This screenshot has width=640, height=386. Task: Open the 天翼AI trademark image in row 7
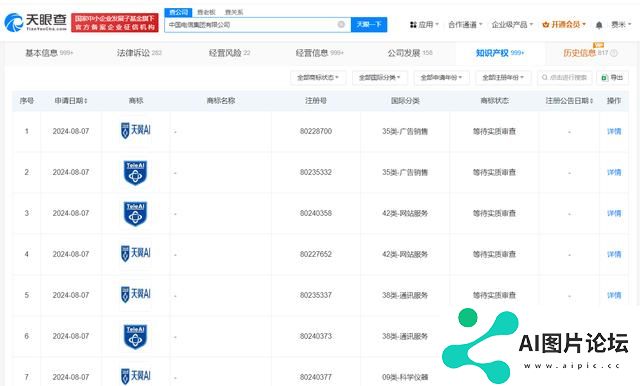136,376
